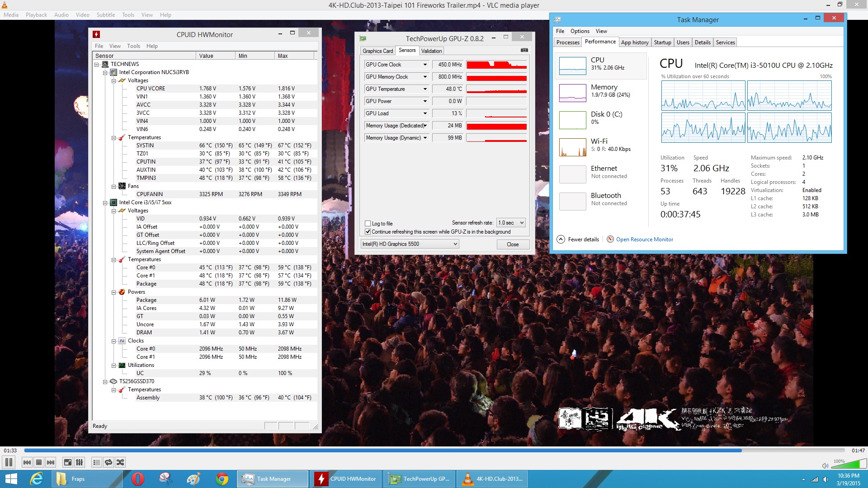Click the Intel Core CPU chip icon

pyautogui.click(x=113, y=202)
